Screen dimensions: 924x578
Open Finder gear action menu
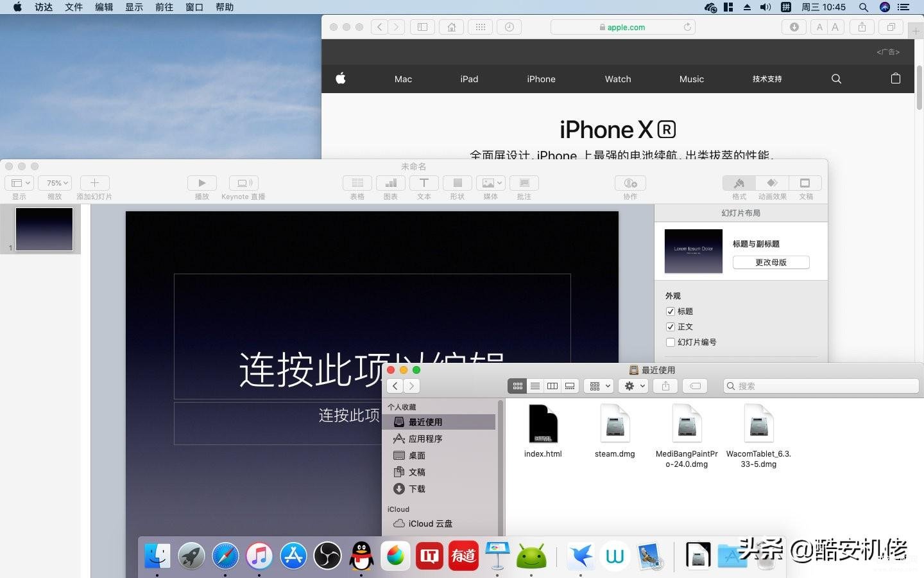pyautogui.click(x=633, y=386)
